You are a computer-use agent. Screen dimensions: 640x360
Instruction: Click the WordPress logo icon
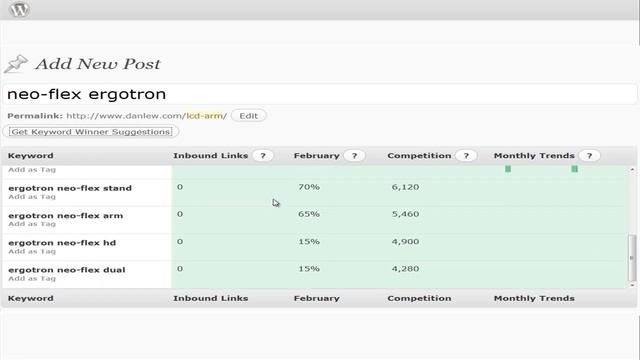pos(19,9)
